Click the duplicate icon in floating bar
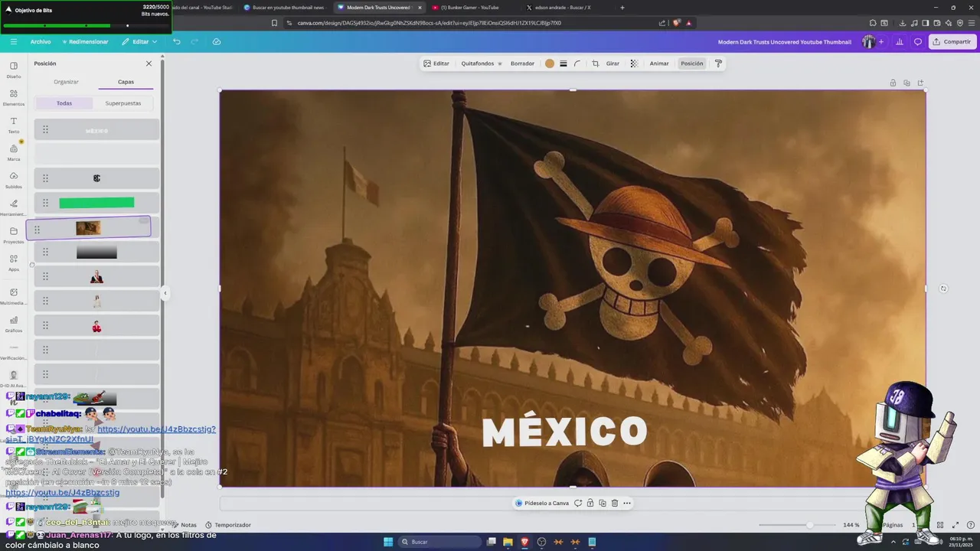This screenshot has width=980, height=551. click(603, 503)
